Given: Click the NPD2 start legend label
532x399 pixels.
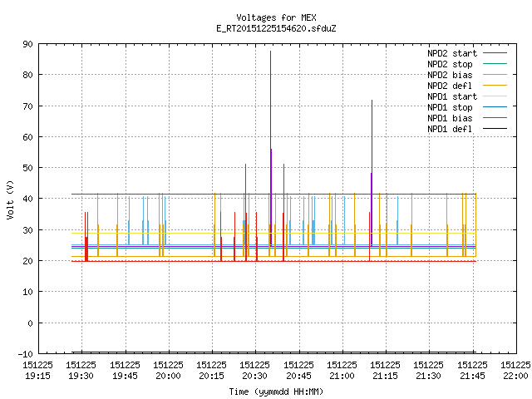Looking at the screenshot, I should (x=452, y=53).
